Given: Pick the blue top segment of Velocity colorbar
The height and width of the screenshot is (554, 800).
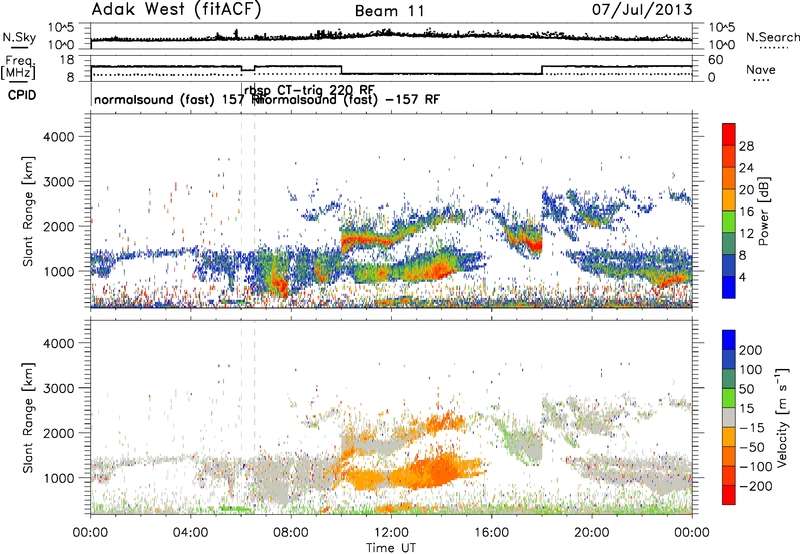Looking at the screenshot, I should pyautogui.click(x=729, y=340).
